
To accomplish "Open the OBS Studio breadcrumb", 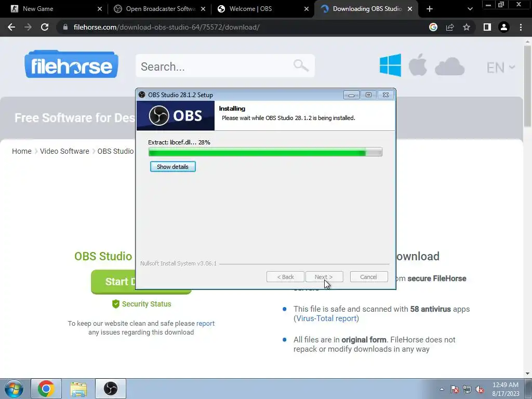I will point(115,151).
